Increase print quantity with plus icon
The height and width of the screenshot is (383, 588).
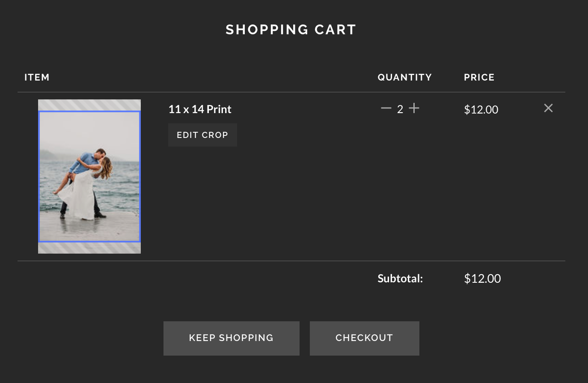coord(414,108)
